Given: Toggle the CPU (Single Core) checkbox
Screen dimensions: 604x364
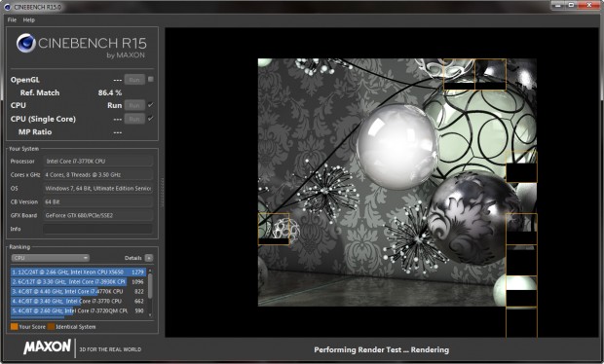Looking at the screenshot, I should [x=151, y=118].
